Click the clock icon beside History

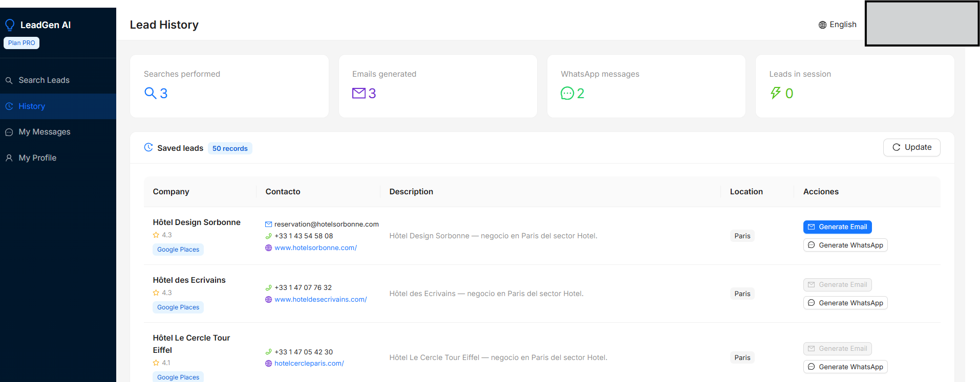click(9, 106)
